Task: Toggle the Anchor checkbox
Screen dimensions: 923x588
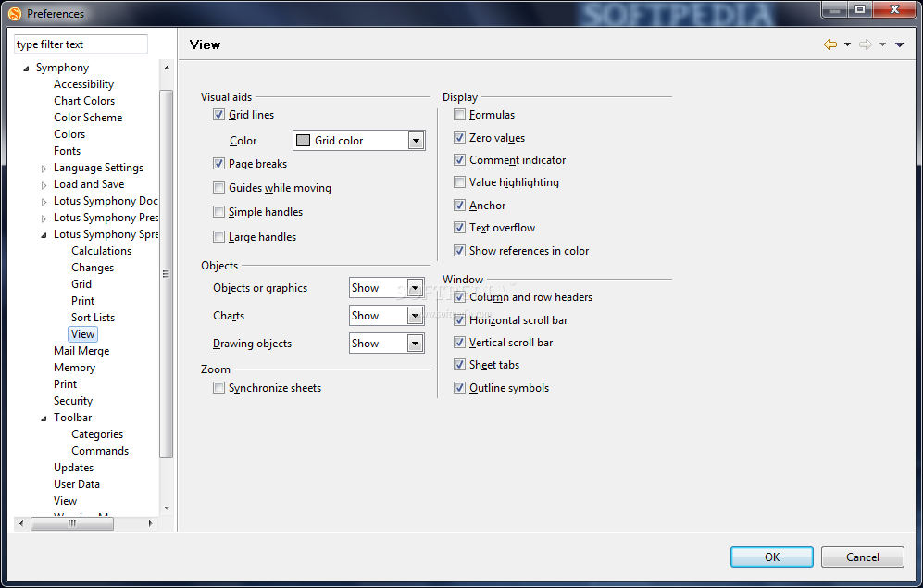Action: [x=460, y=206]
